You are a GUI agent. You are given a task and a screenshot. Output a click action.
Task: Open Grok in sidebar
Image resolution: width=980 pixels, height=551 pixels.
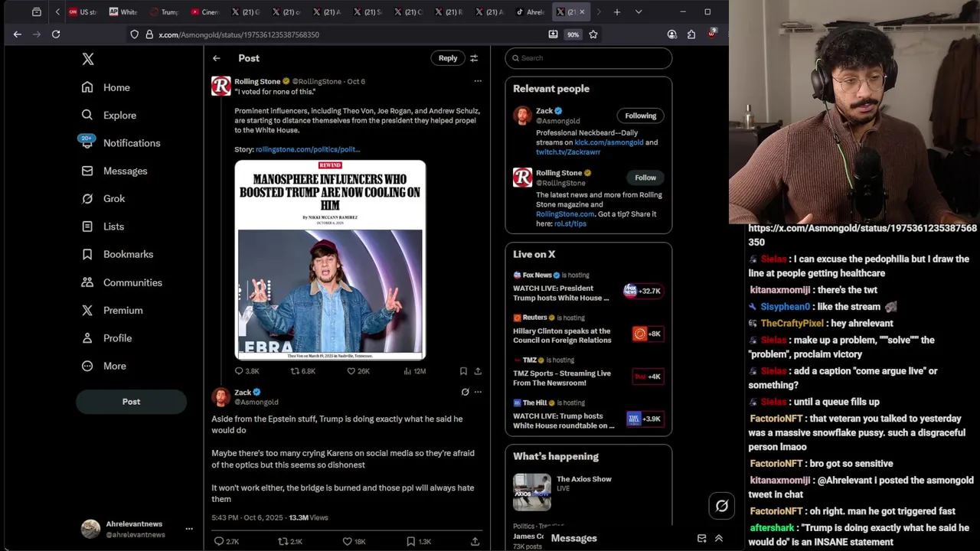[x=103, y=198]
